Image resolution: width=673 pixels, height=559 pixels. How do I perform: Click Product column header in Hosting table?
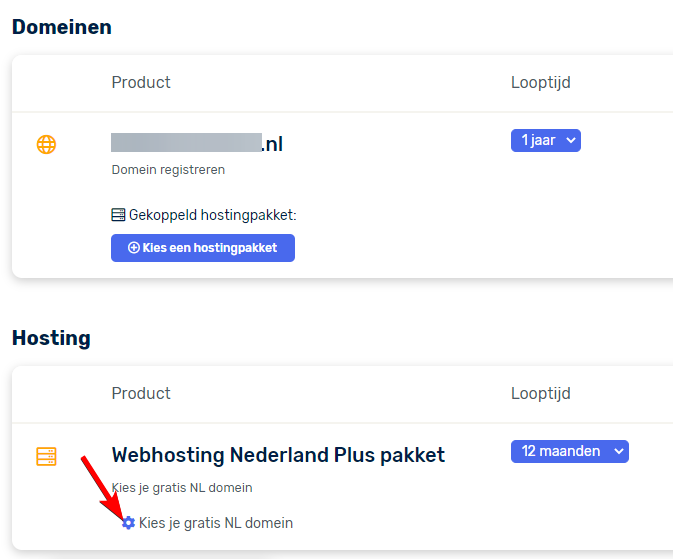click(141, 393)
